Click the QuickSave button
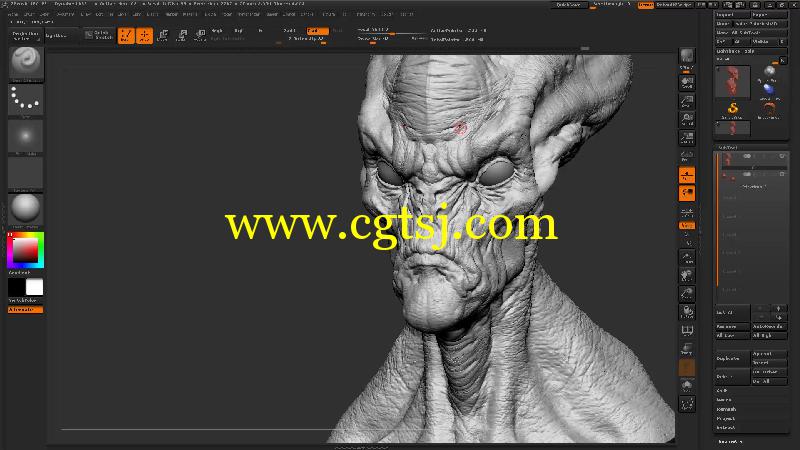Image resolution: width=800 pixels, height=450 pixels. click(x=568, y=5)
